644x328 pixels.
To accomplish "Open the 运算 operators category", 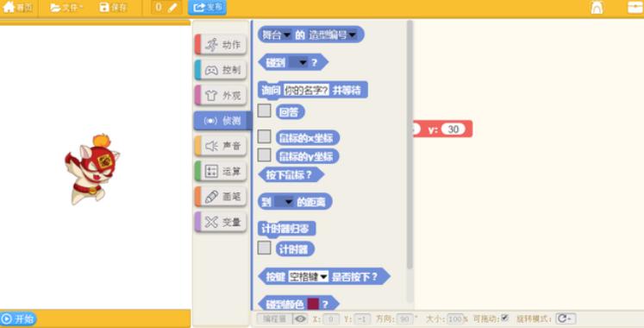I will click(221, 172).
